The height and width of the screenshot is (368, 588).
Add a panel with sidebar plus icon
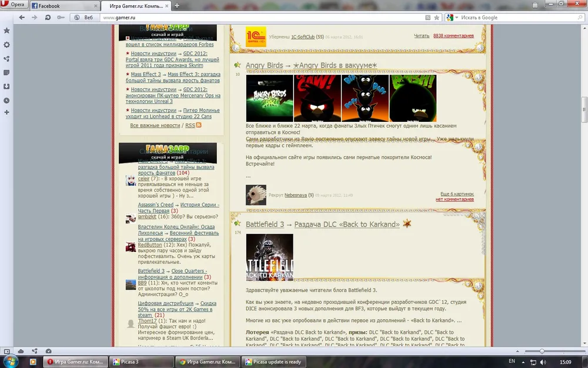click(x=6, y=112)
